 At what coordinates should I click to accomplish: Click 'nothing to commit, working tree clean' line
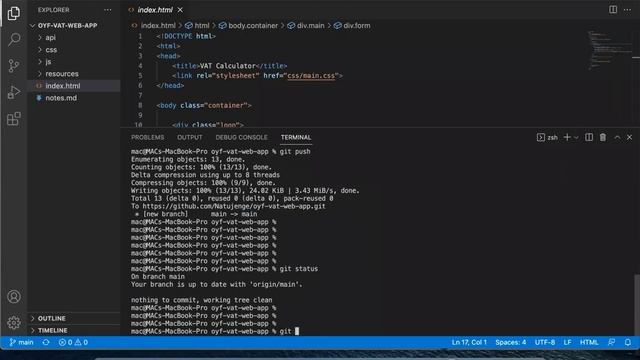point(202,300)
